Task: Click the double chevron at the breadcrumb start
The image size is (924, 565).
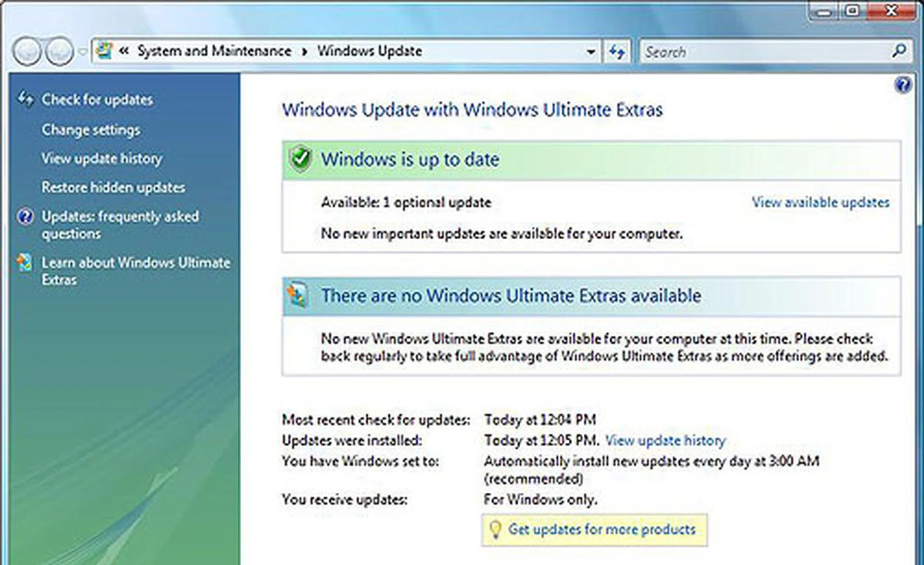Action: click(x=124, y=51)
